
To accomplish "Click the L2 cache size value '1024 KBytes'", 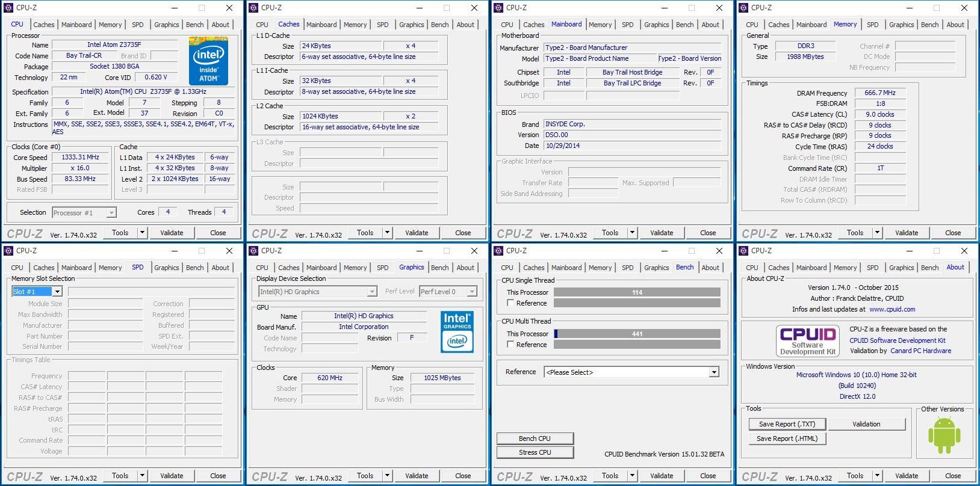I will pos(341,116).
